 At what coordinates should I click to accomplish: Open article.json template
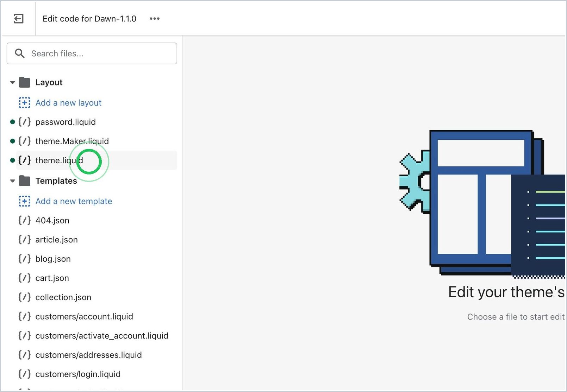tap(57, 240)
